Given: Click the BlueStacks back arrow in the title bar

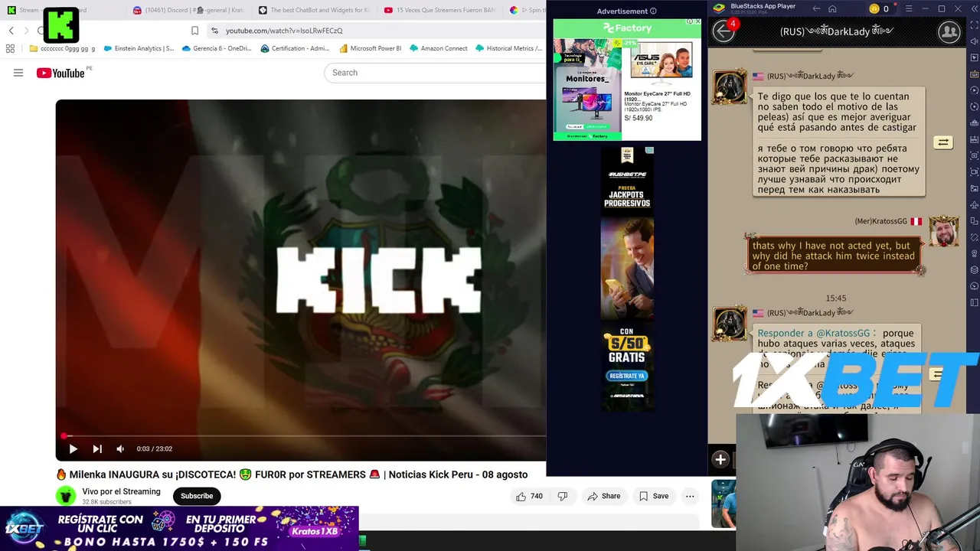Looking at the screenshot, I should pos(816,9).
